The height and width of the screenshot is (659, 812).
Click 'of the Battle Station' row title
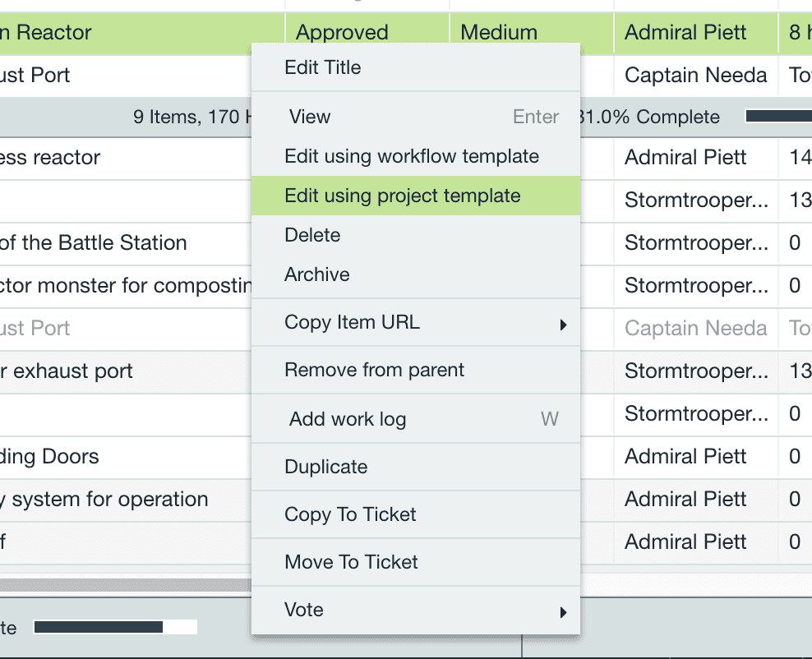[x=93, y=242]
